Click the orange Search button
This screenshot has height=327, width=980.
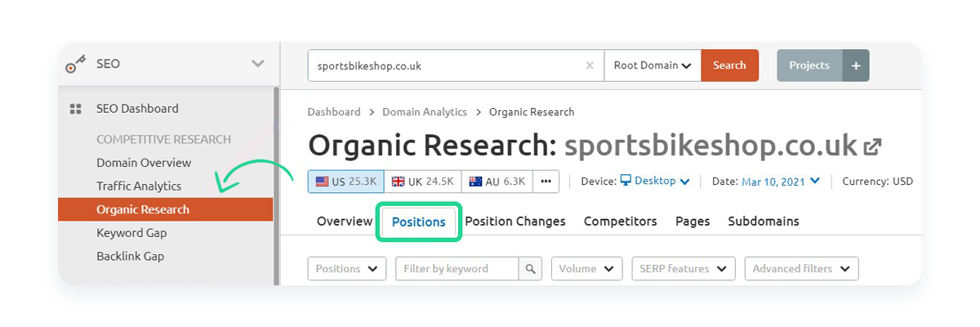point(729,65)
